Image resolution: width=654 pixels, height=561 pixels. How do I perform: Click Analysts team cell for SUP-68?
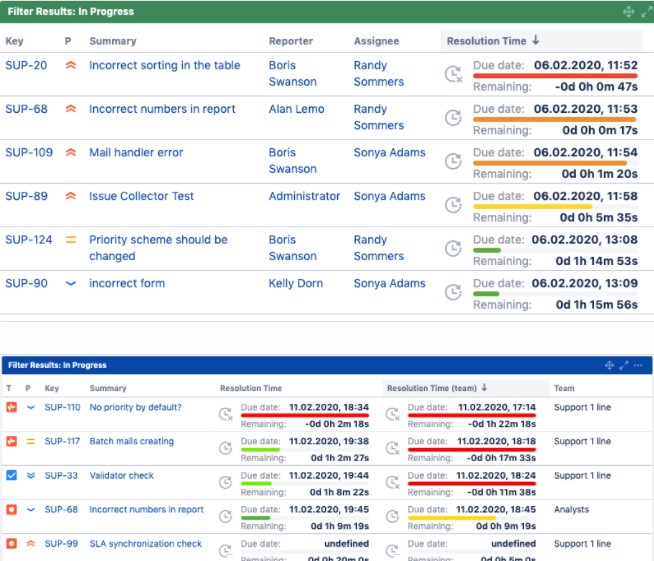pyautogui.click(x=571, y=509)
